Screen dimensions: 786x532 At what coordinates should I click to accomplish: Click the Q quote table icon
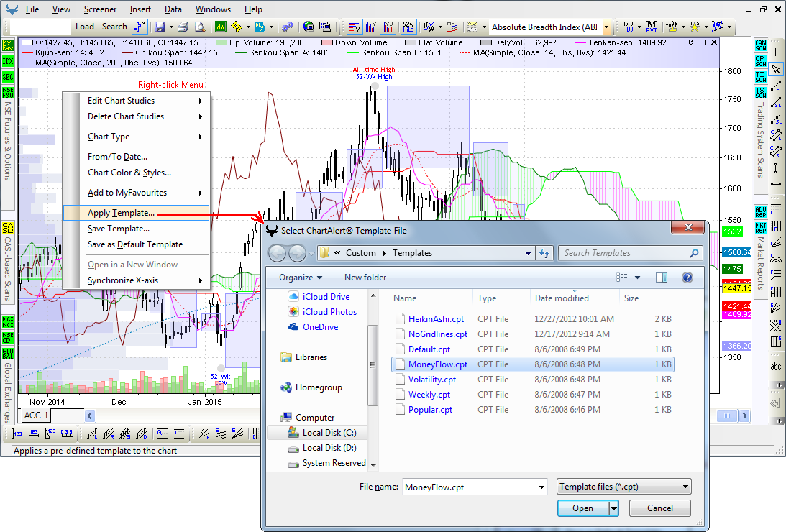click(163, 434)
